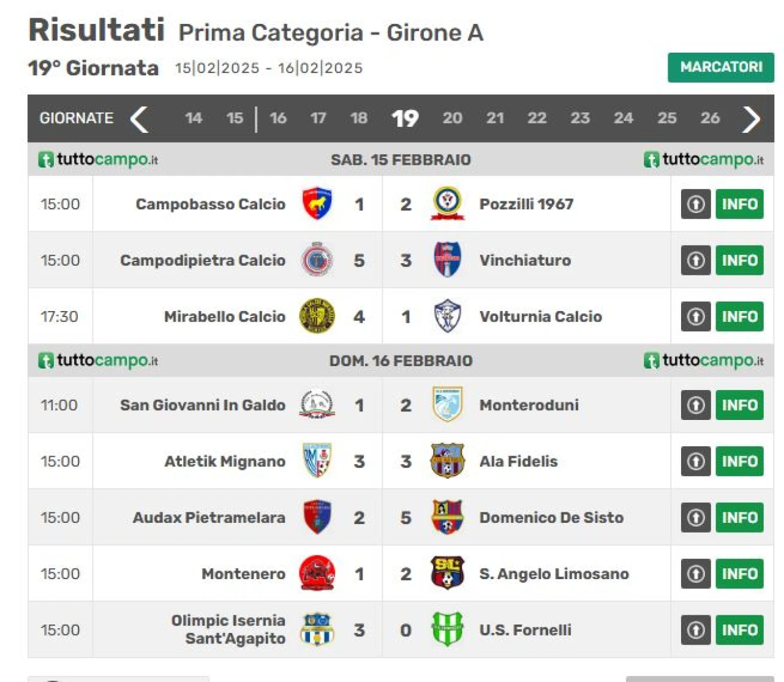Show next giornate with right chevron
784x682 pixels.
click(x=751, y=119)
